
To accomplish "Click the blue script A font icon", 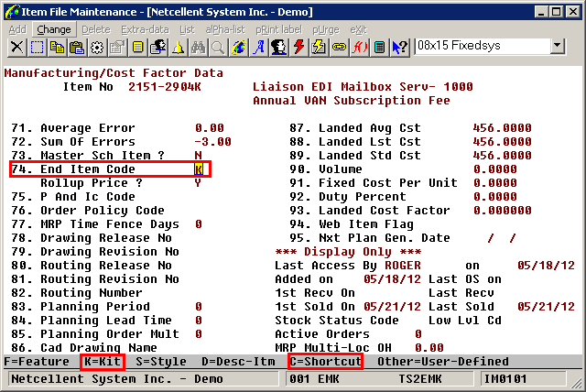I will point(259,48).
